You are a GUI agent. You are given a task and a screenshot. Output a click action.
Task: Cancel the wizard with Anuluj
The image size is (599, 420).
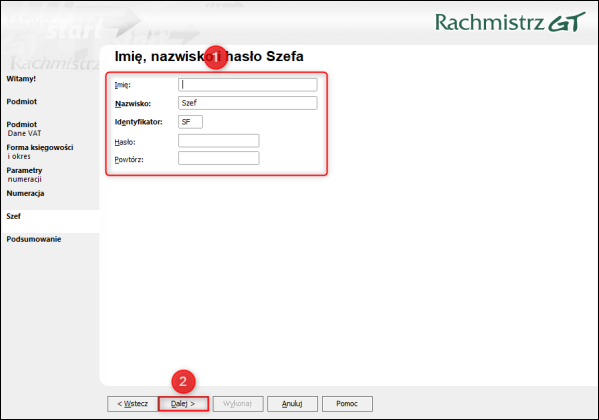coord(292,404)
